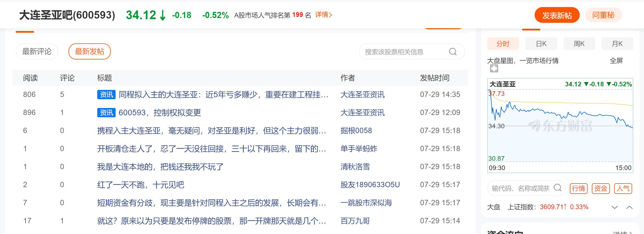Viewport: 644px width, 234px height.
Task: Open post 600593，控制权拟变更
Action: [160, 112]
